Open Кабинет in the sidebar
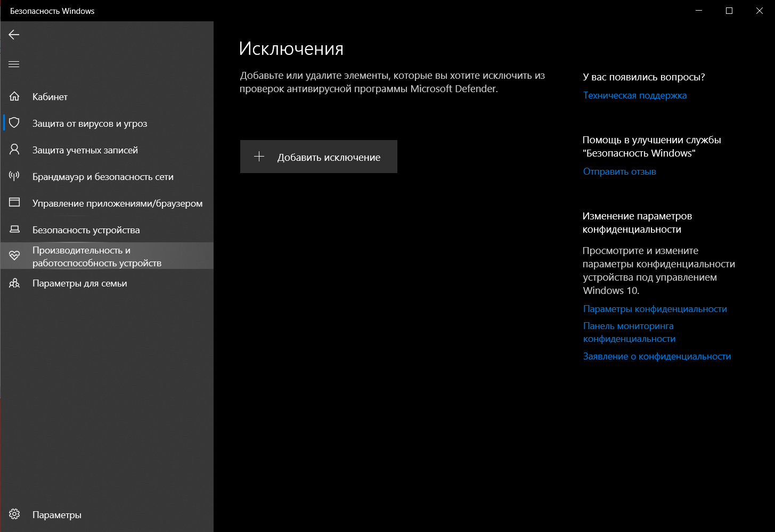 (x=107, y=96)
